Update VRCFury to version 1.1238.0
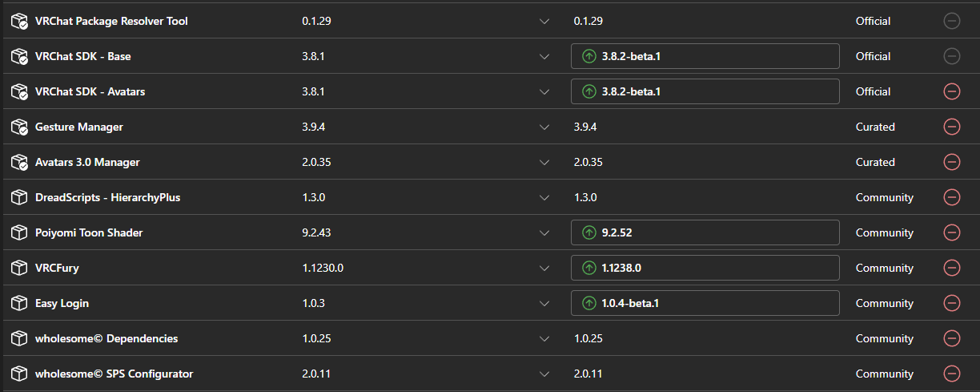This screenshot has width=980, height=392. click(705, 268)
